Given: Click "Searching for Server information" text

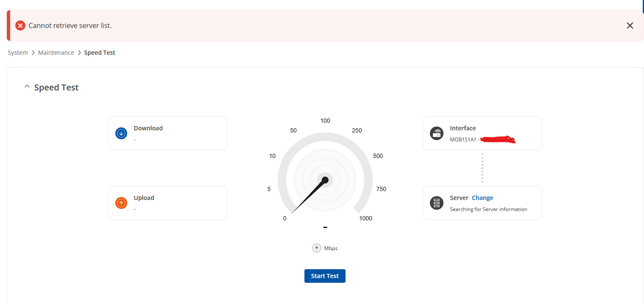Looking at the screenshot, I should (x=488, y=209).
